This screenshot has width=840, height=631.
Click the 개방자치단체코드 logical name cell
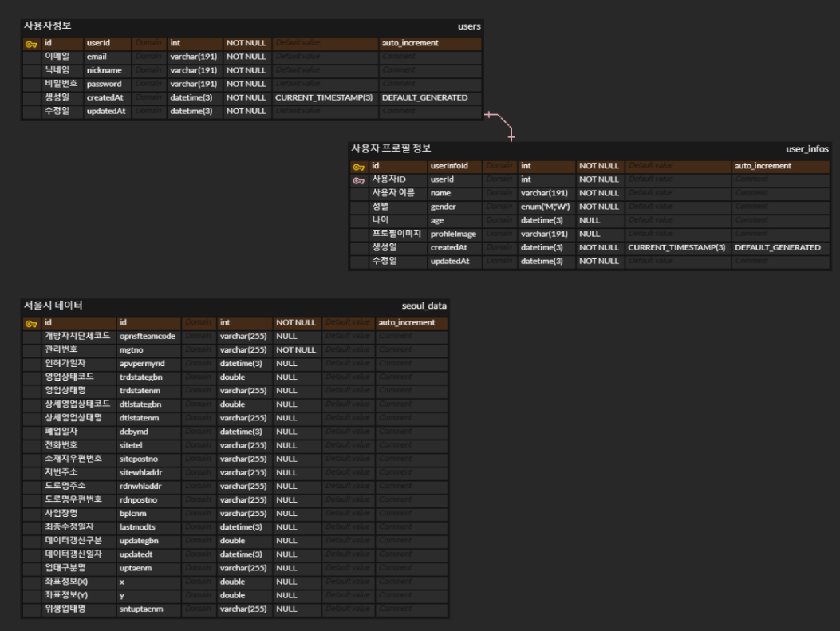[79, 337]
